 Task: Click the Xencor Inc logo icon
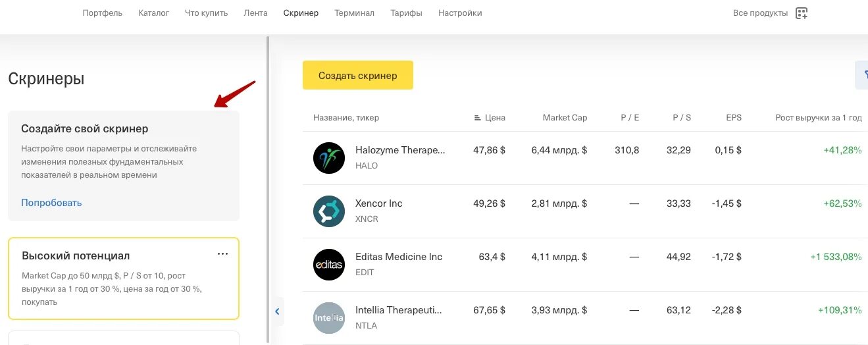tap(329, 211)
